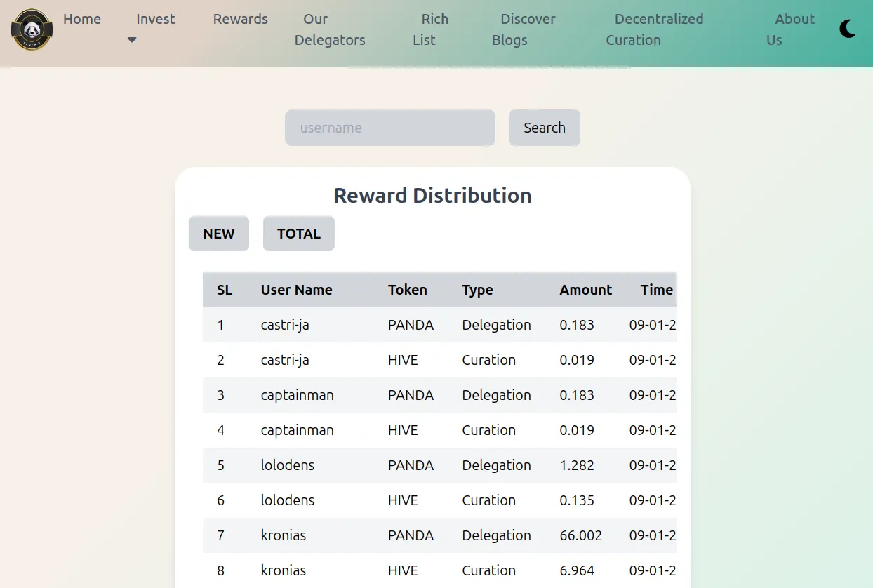Click the Amount column header
The height and width of the screenshot is (588, 873).
coord(586,290)
